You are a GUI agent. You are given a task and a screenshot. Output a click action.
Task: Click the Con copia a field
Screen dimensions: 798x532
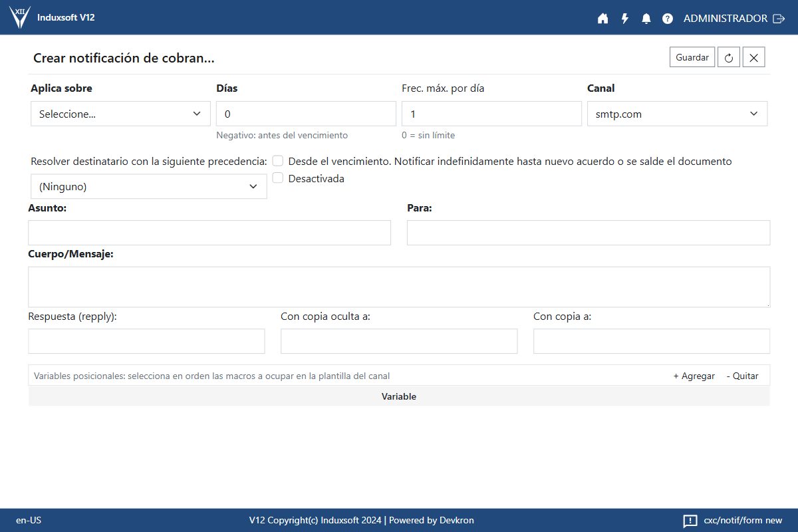tap(652, 341)
